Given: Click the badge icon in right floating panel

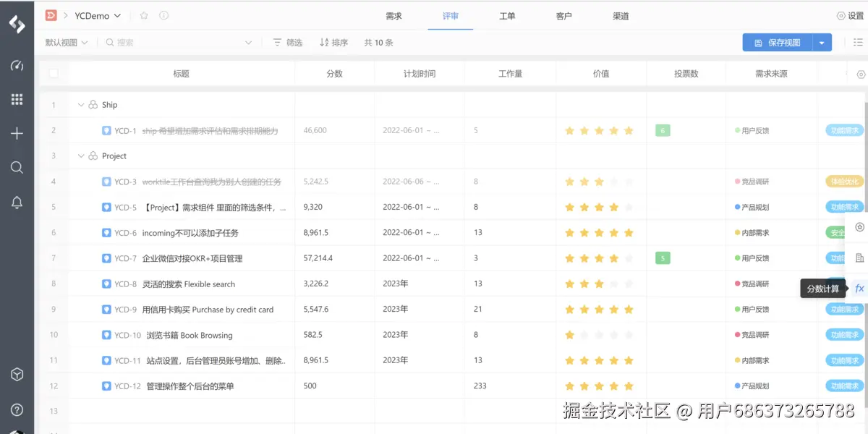Looking at the screenshot, I should [x=859, y=227].
